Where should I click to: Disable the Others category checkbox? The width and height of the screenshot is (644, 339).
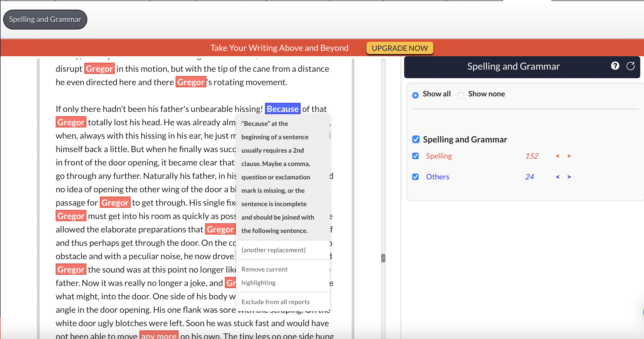pyautogui.click(x=416, y=177)
